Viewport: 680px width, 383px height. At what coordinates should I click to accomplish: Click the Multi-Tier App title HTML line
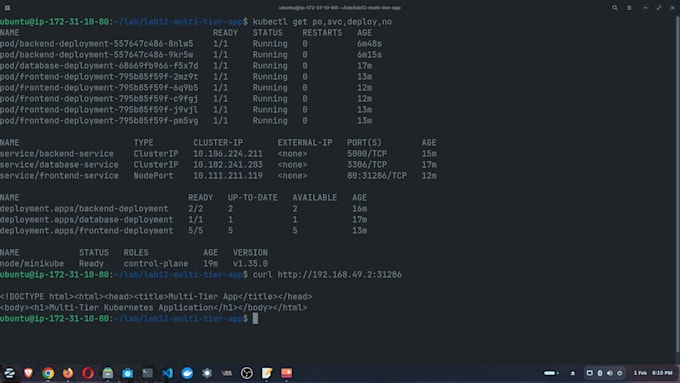(x=156, y=296)
